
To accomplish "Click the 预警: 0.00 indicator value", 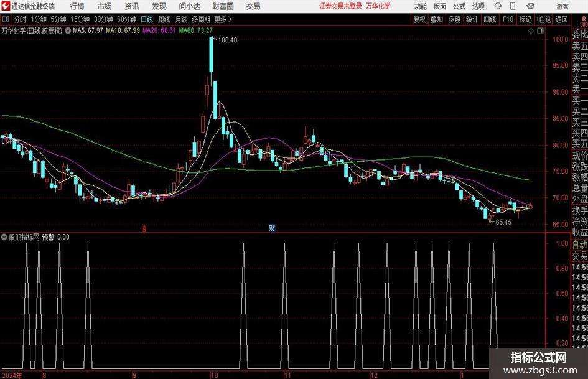I will [x=56, y=237].
